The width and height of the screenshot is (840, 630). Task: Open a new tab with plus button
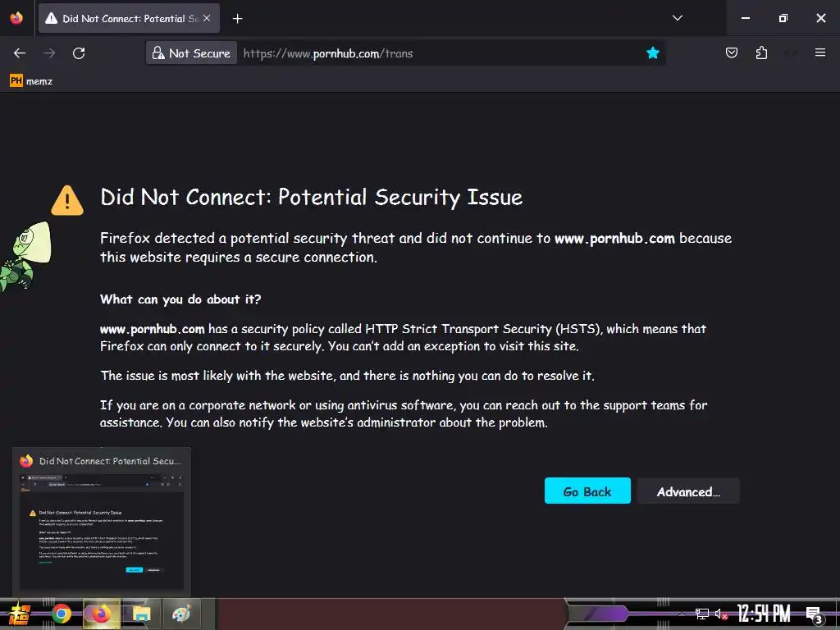237,19
